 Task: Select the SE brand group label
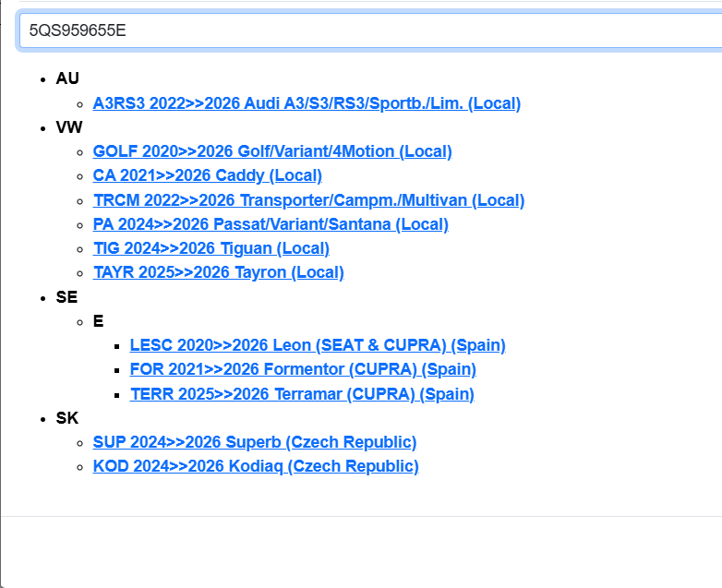tap(66, 297)
